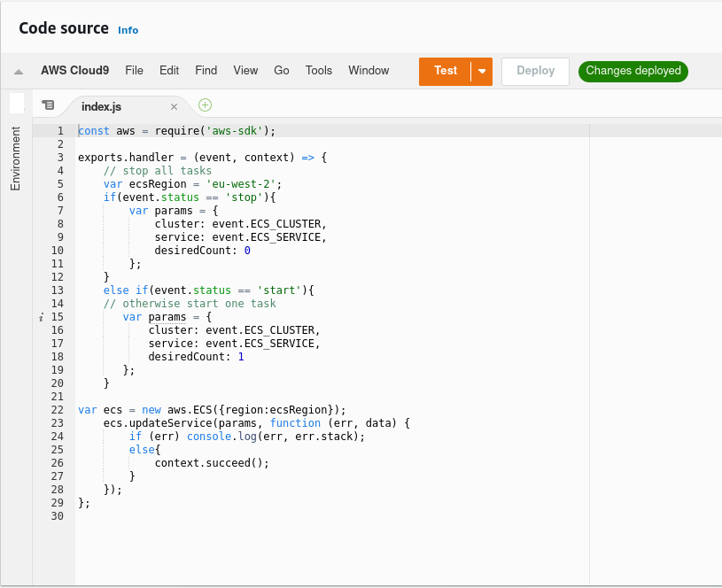722x588 pixels.
Task: Expand the Environment side panel
Action: pyautogui.click(x=15, y=158)
